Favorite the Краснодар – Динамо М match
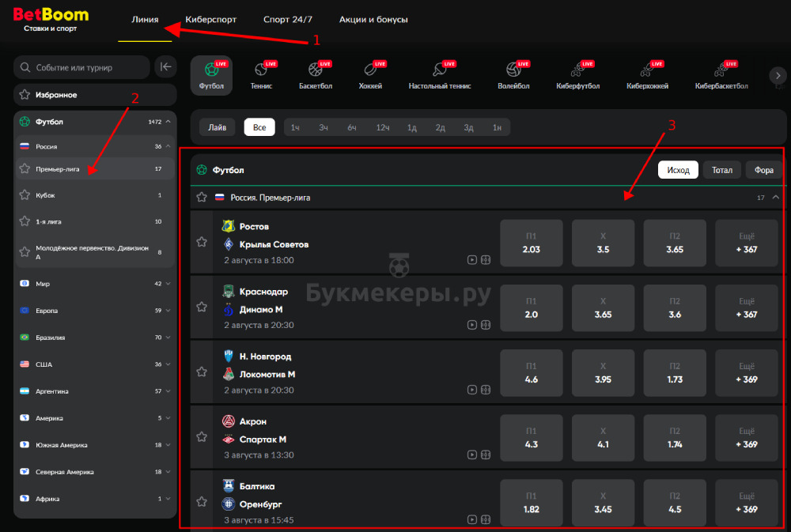 pyautogui.click(x=202, y=307)
